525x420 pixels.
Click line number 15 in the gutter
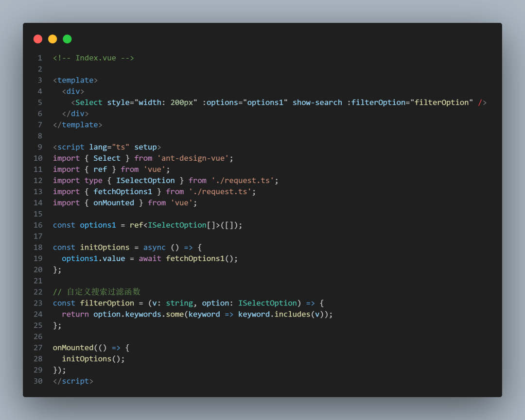pos(38,214)
